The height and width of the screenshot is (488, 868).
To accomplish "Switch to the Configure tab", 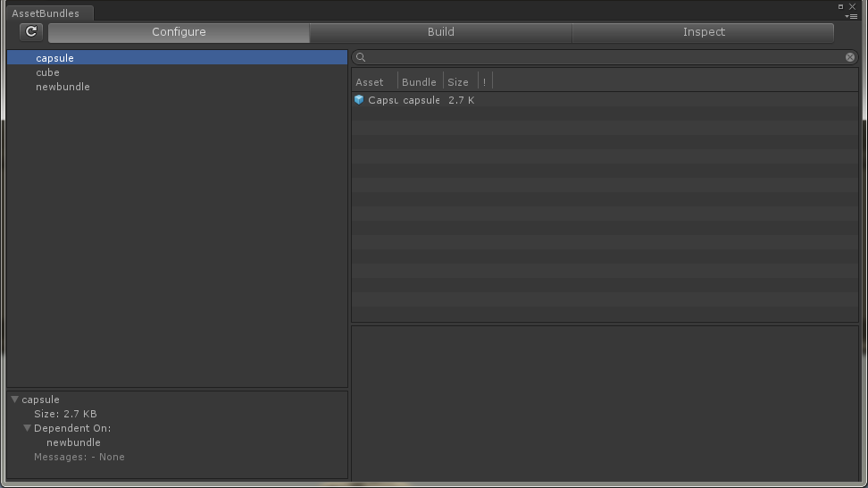I will pos(179,32).
